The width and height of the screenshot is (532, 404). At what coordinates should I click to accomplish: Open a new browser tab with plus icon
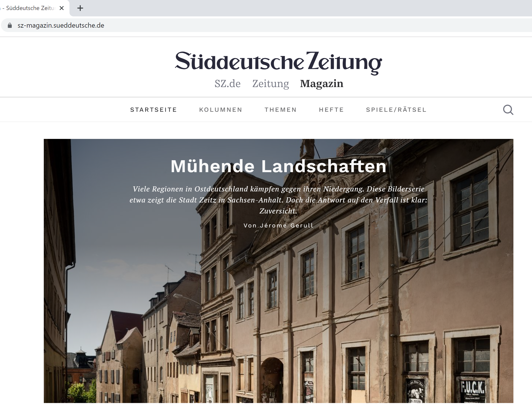80,8
